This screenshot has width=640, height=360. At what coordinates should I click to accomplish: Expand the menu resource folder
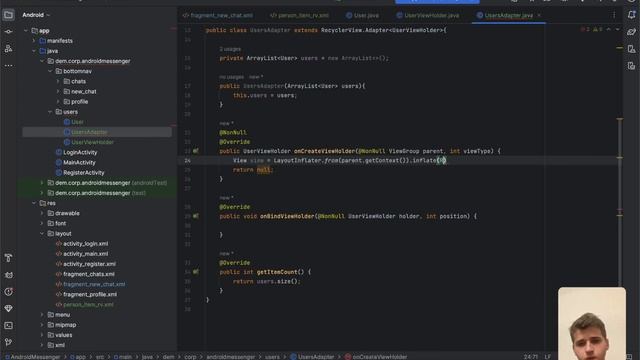click(x=42, y=315)
